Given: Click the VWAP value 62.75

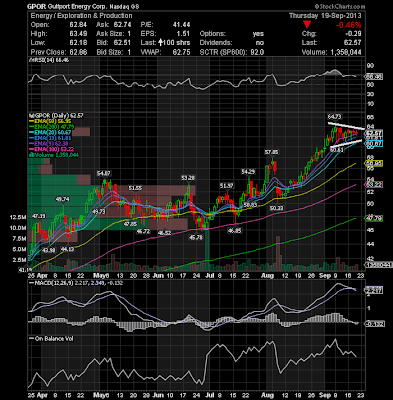Looking at the screenshot, I should (181, 52).
